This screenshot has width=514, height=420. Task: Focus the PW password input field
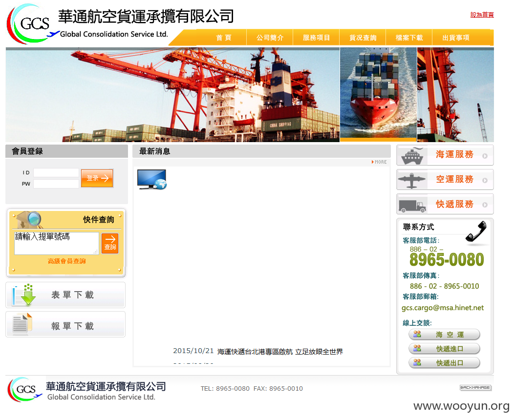coord(56,184)
